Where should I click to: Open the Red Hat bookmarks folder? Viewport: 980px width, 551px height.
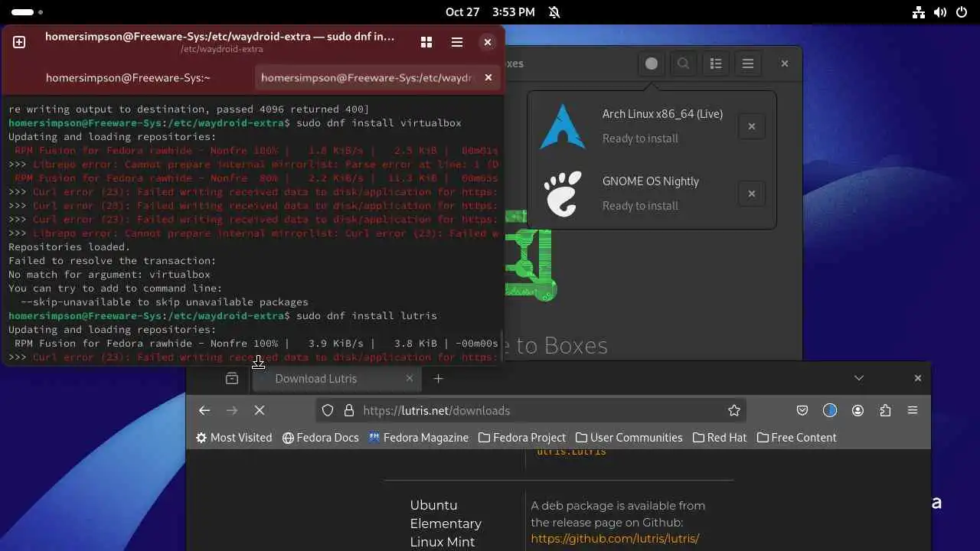tap(720, 438)
